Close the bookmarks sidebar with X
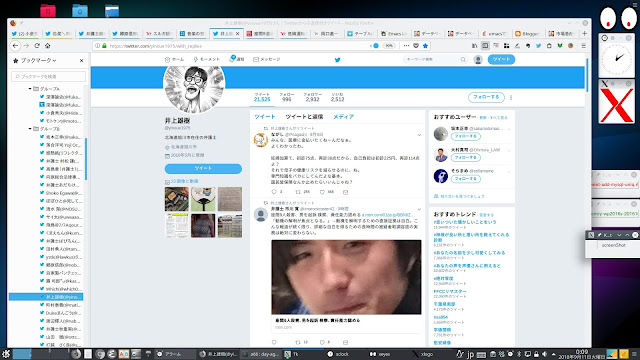 81,60
